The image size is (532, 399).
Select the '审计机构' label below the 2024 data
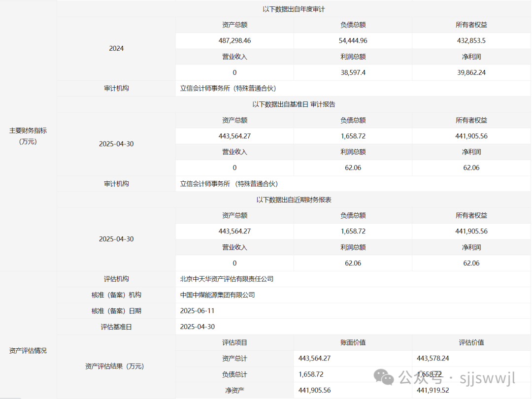(x=116, y=89)
